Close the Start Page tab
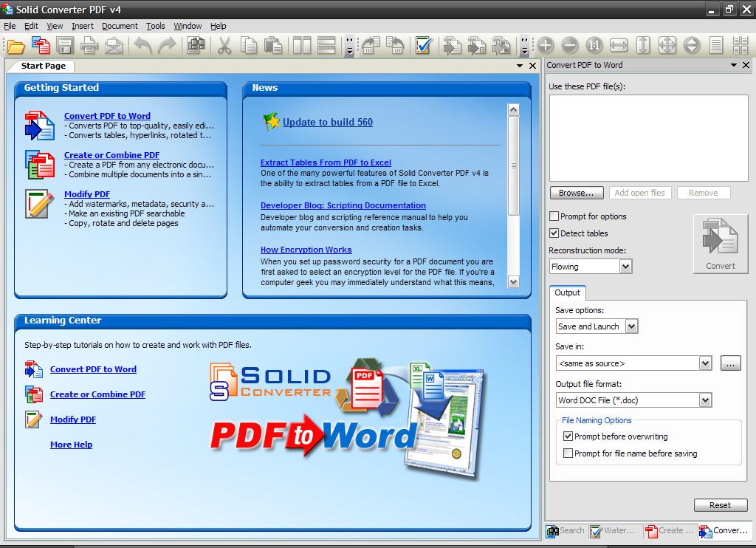Screen dimensions: 756x548 [x=533, y=66]
